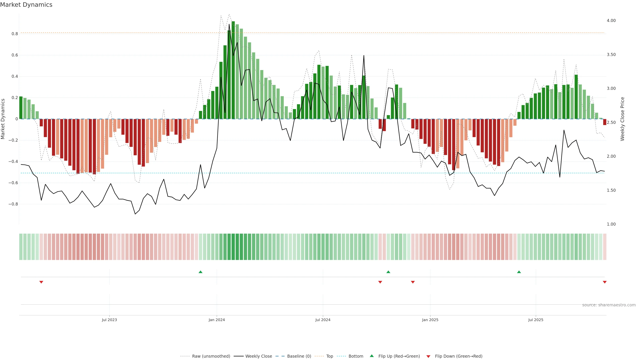Click the Jul 2025 x-axis label

(535, 320)
